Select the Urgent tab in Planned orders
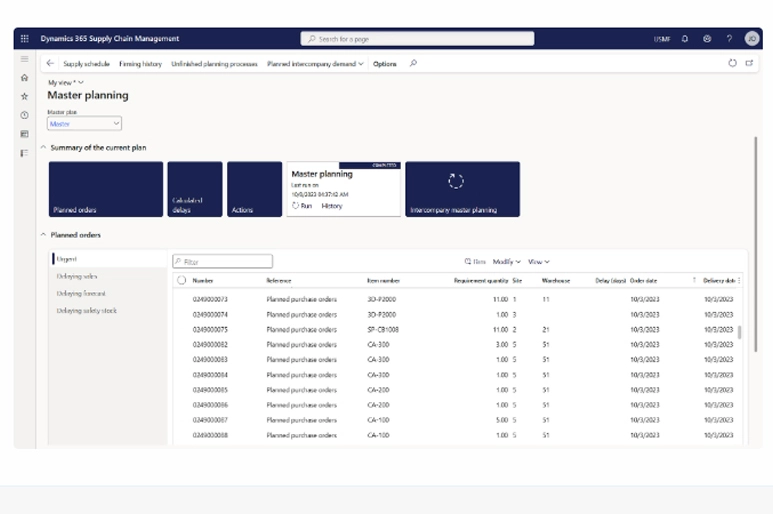Viewport: 773px width, 514px height. (108, 259)
